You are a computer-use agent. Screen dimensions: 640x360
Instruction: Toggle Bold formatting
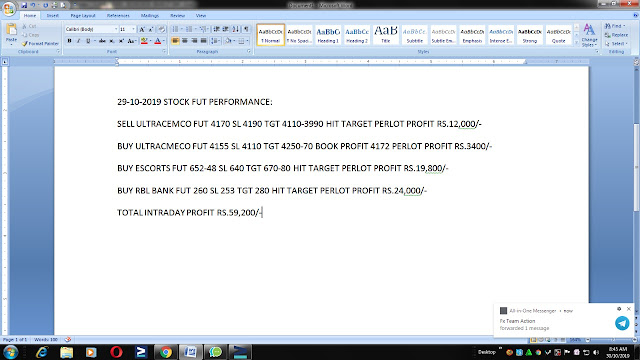tap(69, 41)
